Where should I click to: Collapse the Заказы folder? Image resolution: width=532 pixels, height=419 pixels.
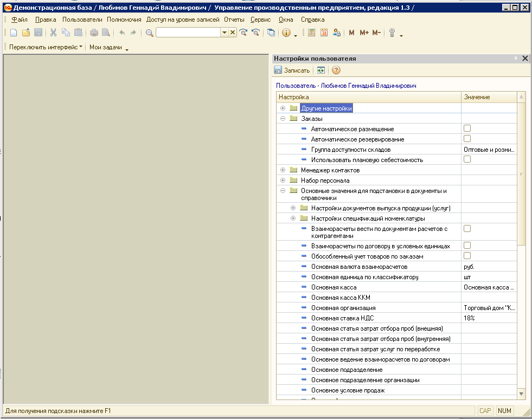pos(283,119)
